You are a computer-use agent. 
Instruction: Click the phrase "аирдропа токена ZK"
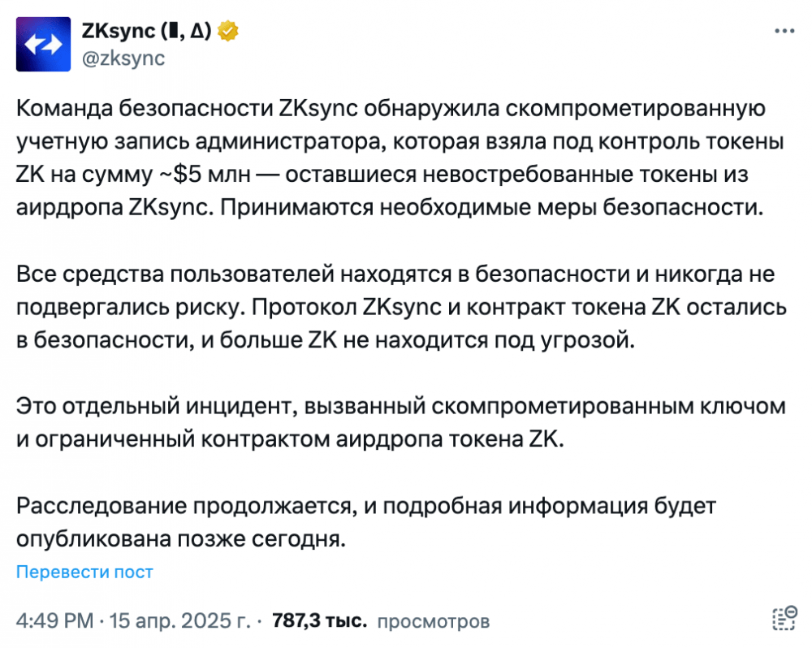(450, 440)
